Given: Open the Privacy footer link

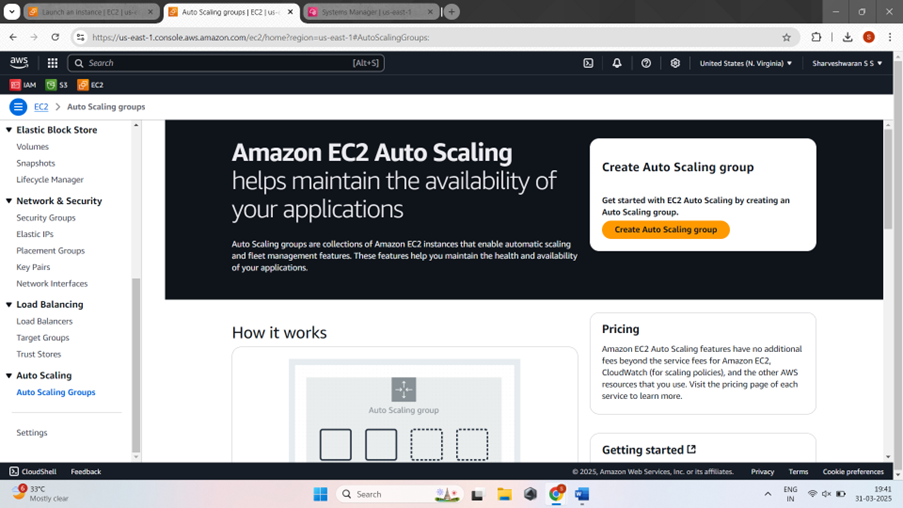Looking at the screenshot, I should click(x=762, y=472).
